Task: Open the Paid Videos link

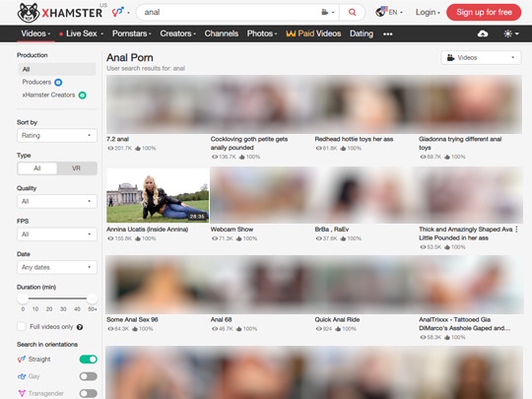Action: coord(313,33)
